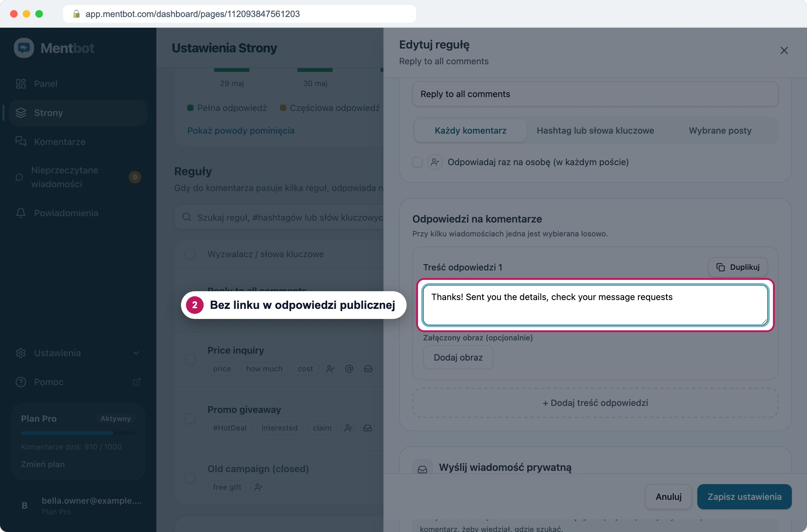807x532 pixels.
Task: Click the rule name input field
Action: 595,94
